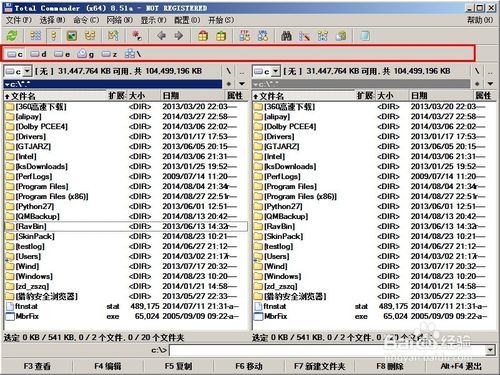
Task: Click the red star toolbar icon
Action: pos(137,36)
